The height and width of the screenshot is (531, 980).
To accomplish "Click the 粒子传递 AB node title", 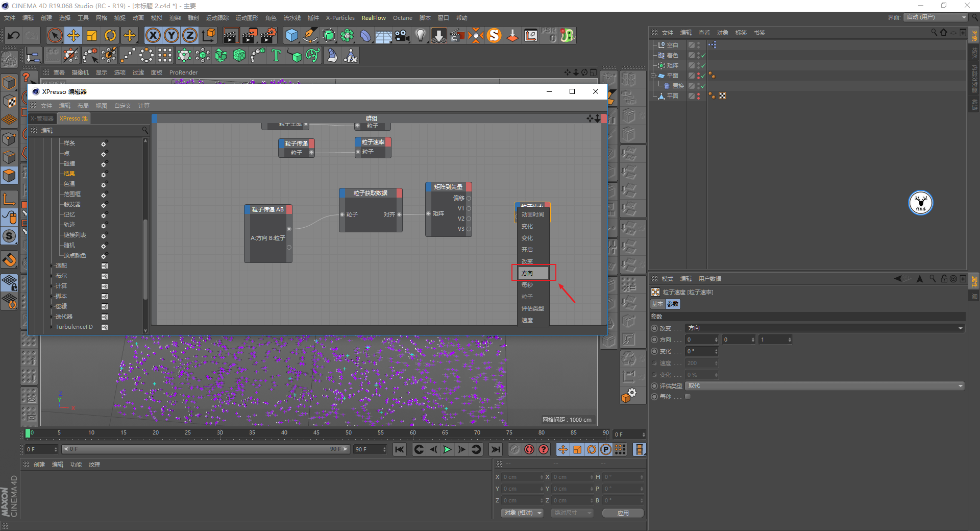I will (x=267, y=209).
